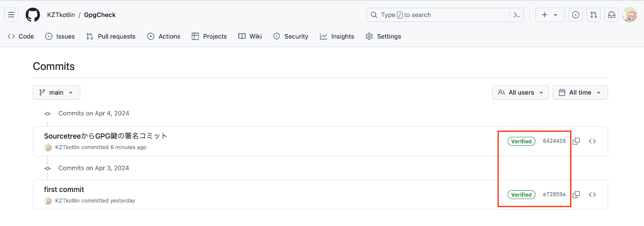Expand the create new plus dropdown
Image resolution: width=644 pixels, height=226 pixels.
point(549,15)
